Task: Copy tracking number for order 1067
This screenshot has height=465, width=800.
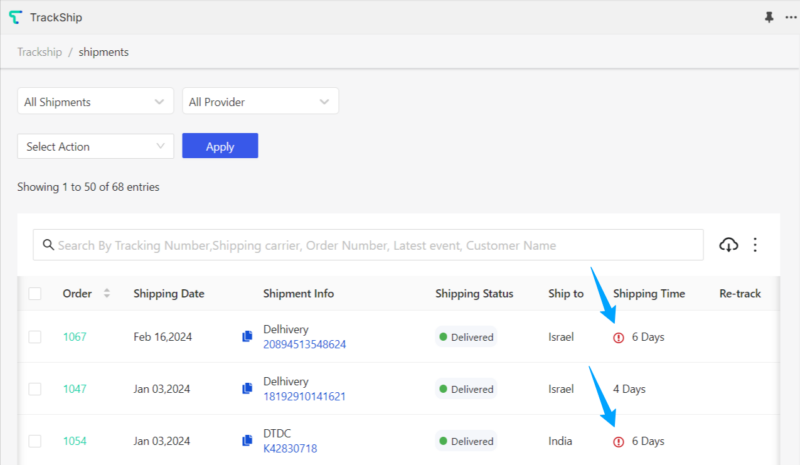Action: point(247,336)
